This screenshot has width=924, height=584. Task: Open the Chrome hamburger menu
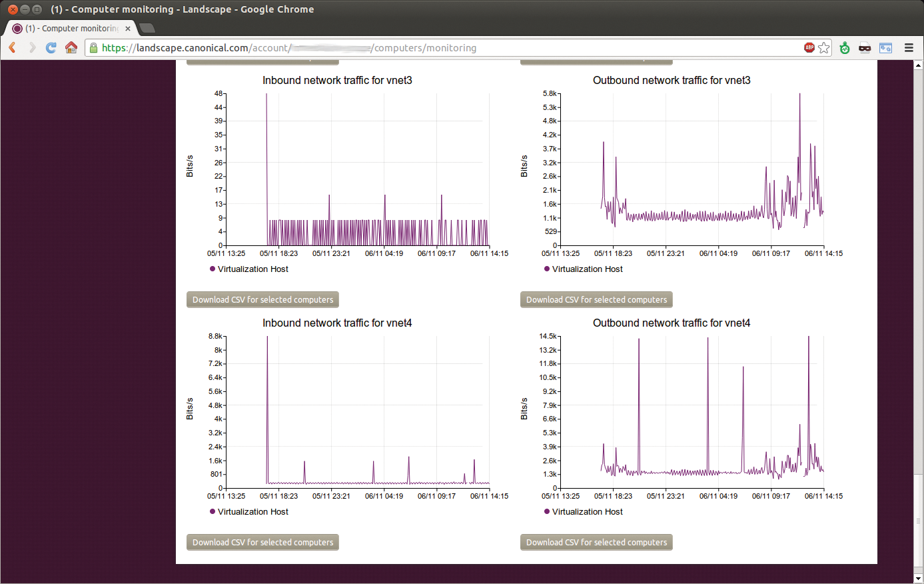909,47
